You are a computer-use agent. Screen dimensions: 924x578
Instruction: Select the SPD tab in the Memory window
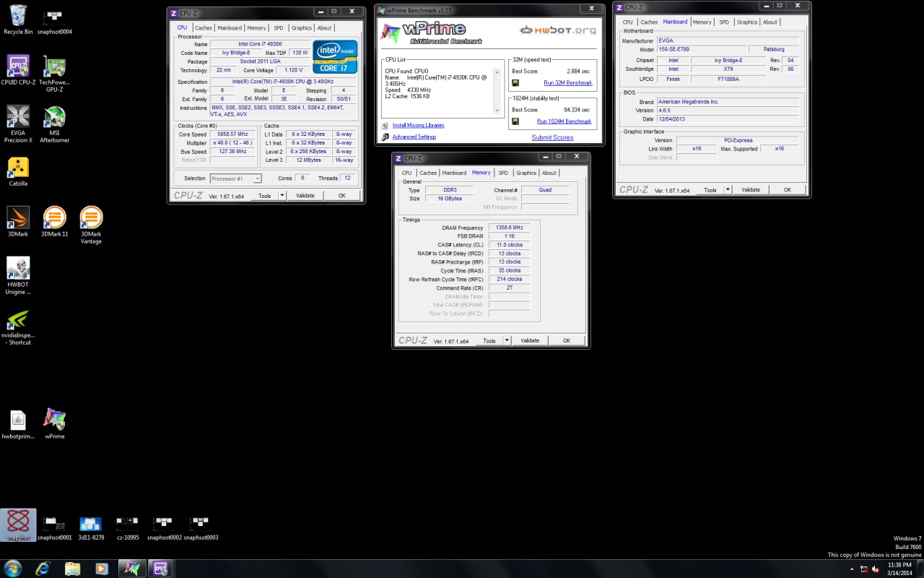coord(503,173)
